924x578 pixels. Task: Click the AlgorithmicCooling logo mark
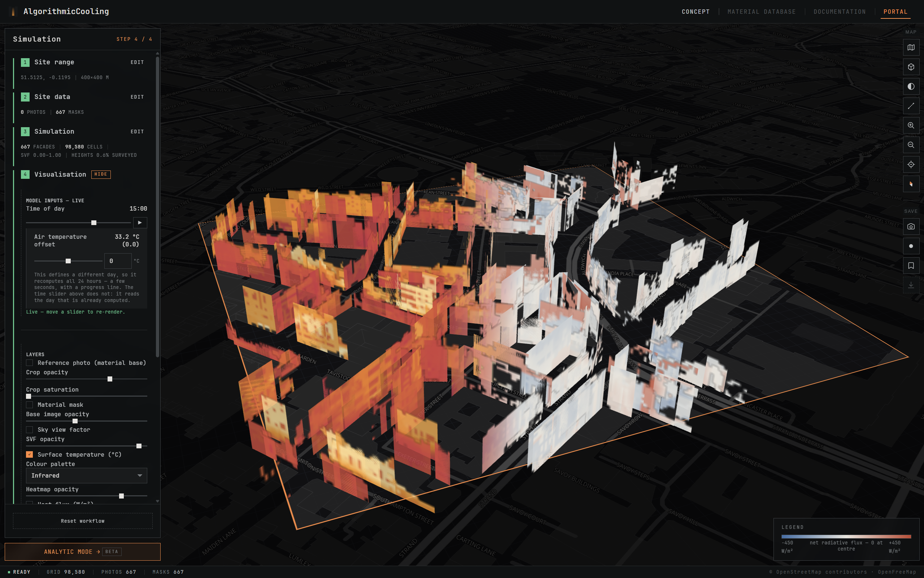click(x=13, y=12)
